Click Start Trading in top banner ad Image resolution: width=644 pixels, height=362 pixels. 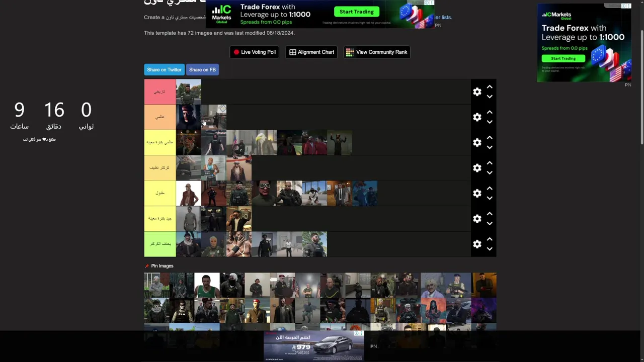356,12
